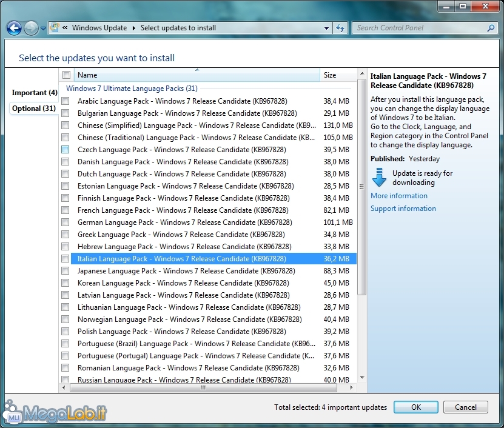Tick the Czech Language Pack checkbox
This screenshot has width=504, height=428.
66,150
